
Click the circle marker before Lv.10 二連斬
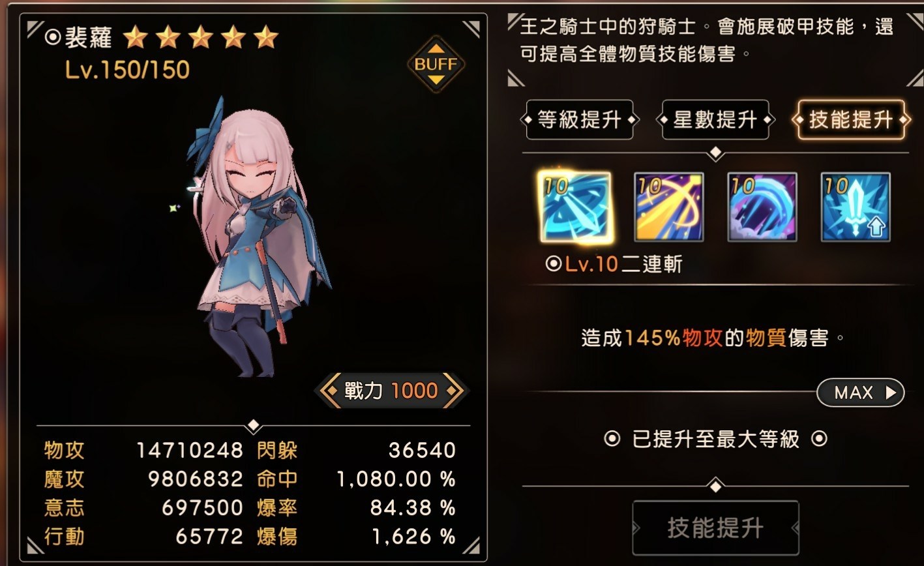pyautogui.click(x=554, y=264)
